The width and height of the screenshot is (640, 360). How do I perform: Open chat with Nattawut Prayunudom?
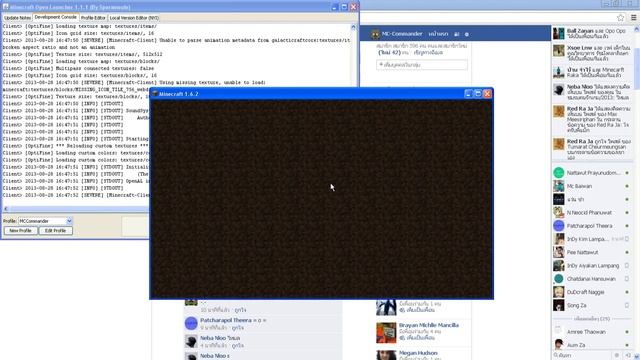coord(592,173)
